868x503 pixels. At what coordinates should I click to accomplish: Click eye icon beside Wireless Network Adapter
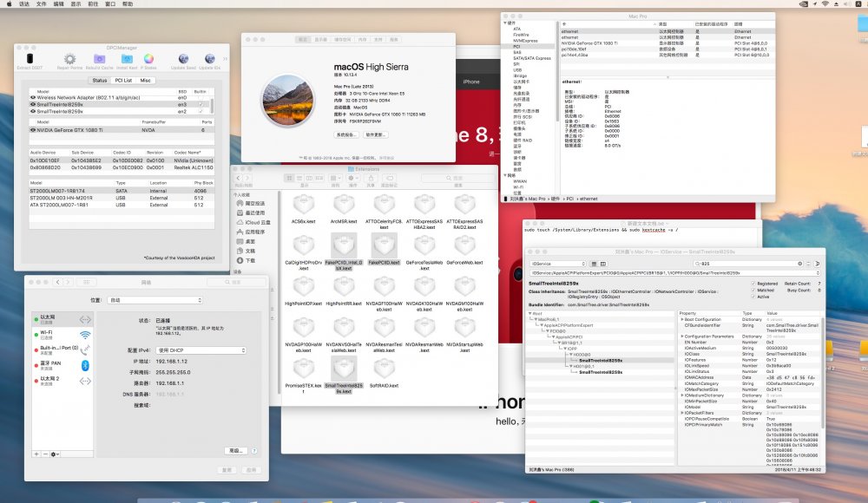pos(33,97)
